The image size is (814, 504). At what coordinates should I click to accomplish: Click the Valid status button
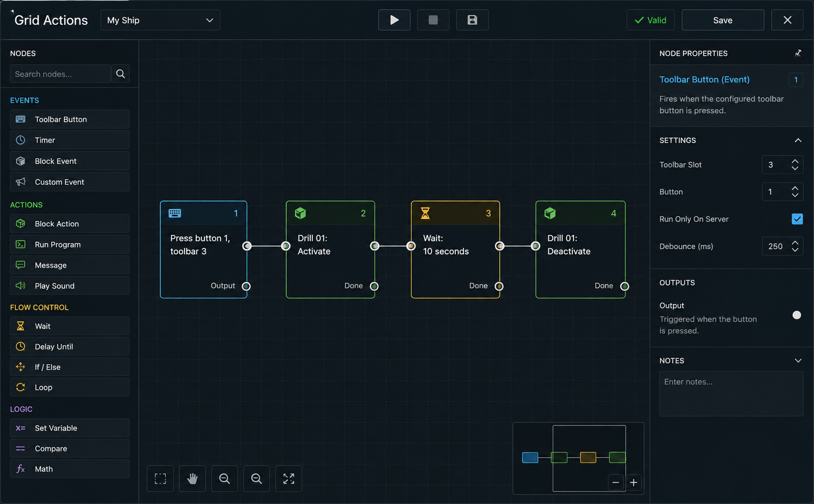650,20
